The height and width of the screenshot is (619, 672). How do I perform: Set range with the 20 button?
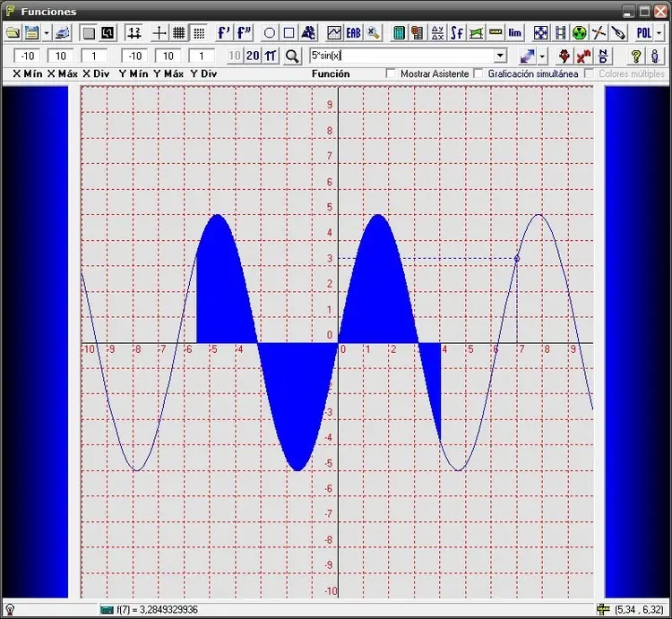253,56
